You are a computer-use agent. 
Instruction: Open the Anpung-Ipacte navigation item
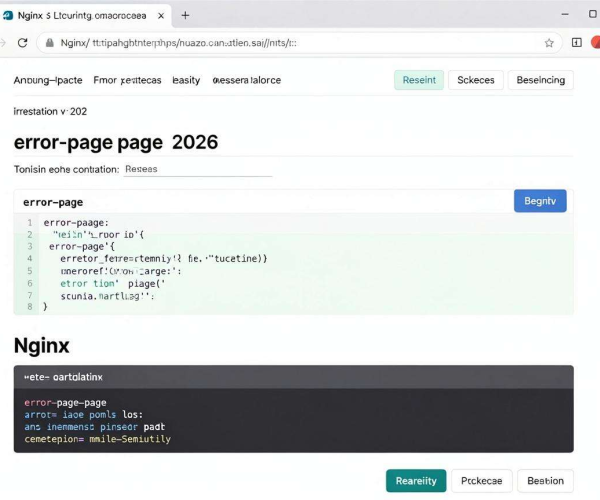(48, 80)
